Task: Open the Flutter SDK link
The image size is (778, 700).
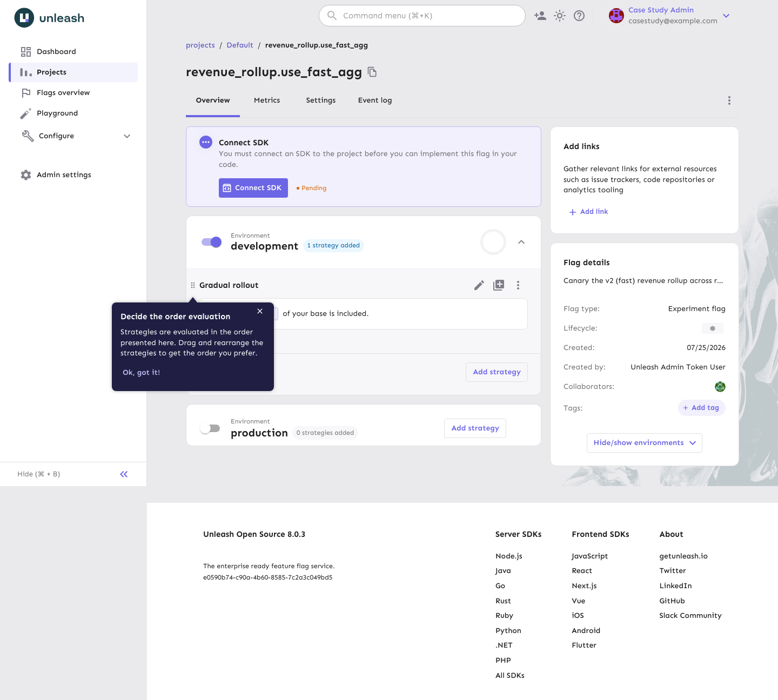Action: (584, 645)
